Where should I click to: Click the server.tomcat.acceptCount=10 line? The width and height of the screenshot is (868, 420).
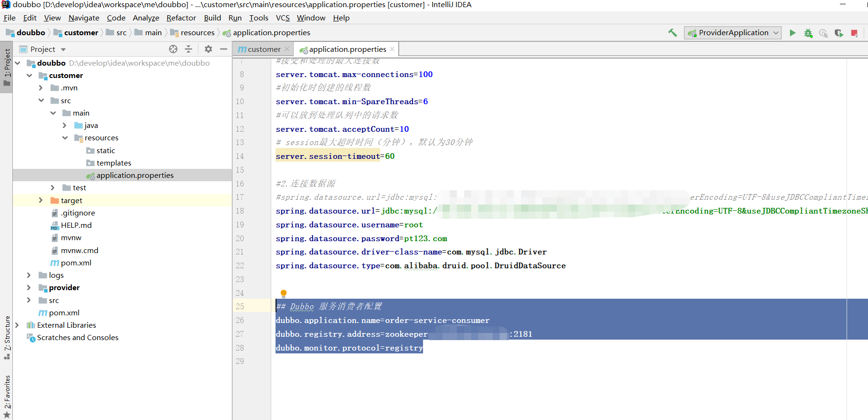[342, 129]
